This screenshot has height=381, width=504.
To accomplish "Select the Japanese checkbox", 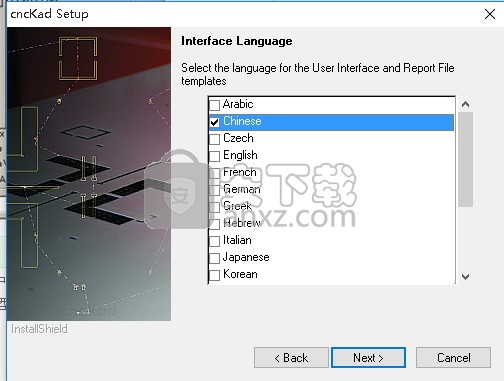I will pyautogui.click(x=214, y=258).
